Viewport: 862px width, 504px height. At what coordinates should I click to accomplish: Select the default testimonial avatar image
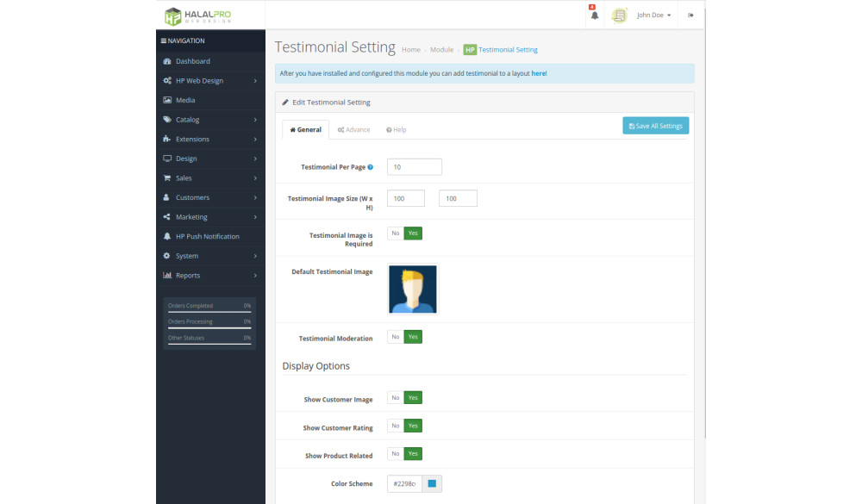[x=413, y=289]
